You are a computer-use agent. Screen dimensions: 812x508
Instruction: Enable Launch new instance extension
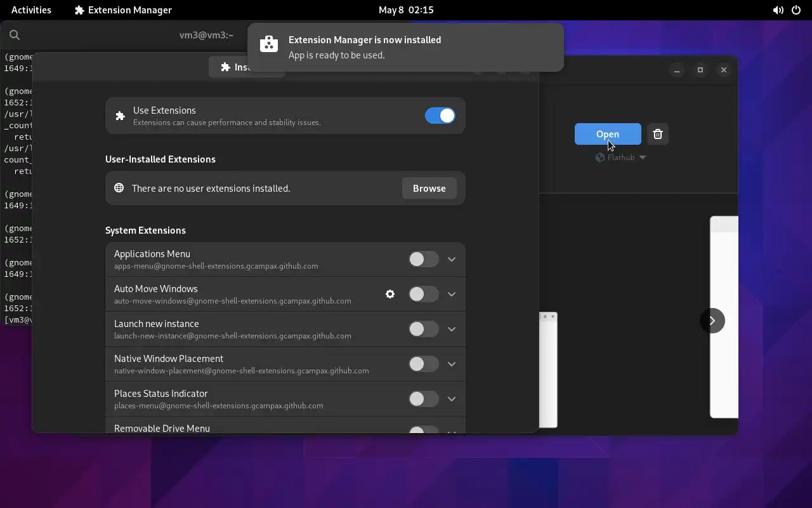(x=424, y=329)
